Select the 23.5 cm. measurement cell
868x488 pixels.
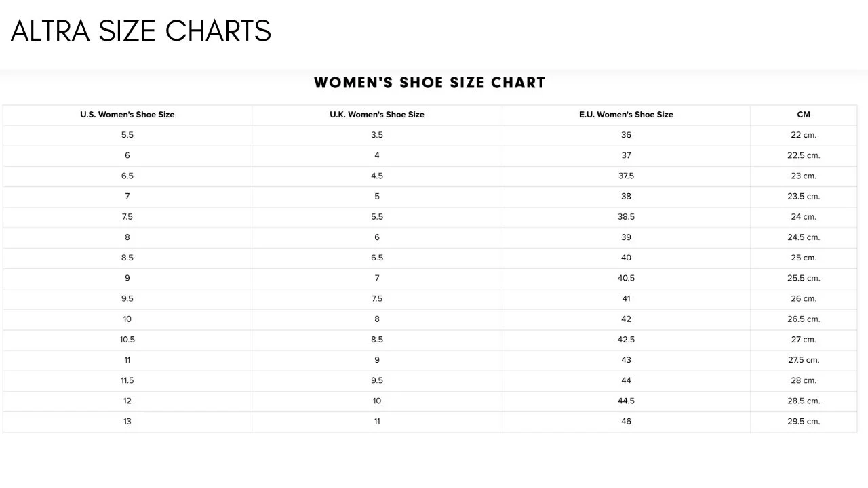(x=804, y=196)
